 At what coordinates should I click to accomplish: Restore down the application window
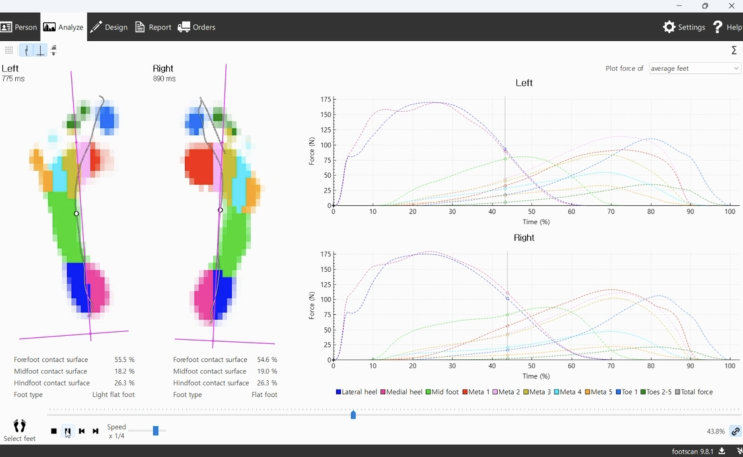[705, 6]
